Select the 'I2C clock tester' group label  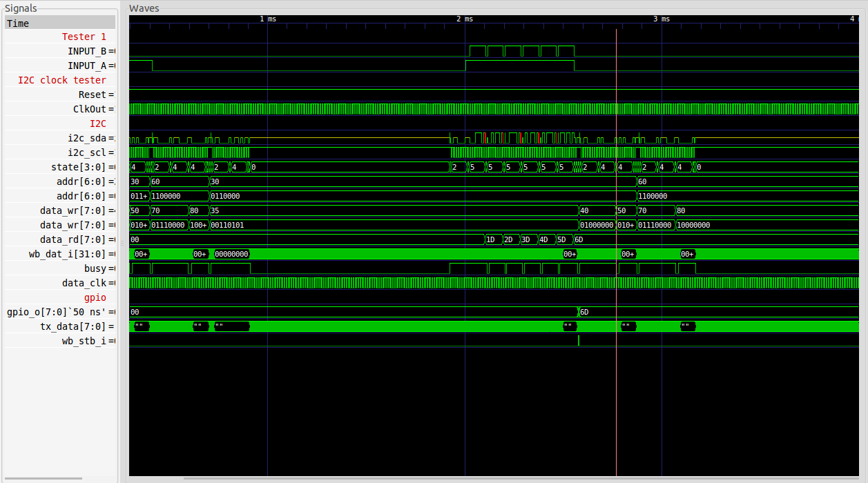click(x=62, y=80)
